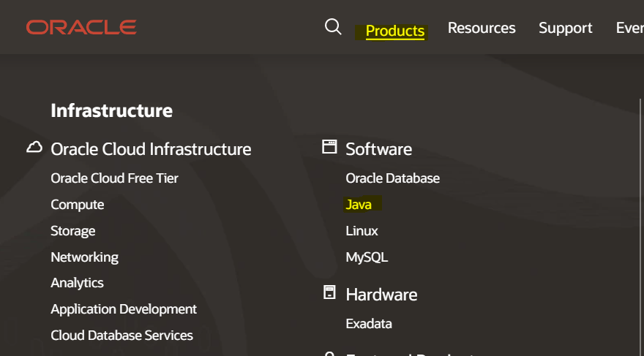
Task: Open the Support menu
Action: [x=566, y=28]
